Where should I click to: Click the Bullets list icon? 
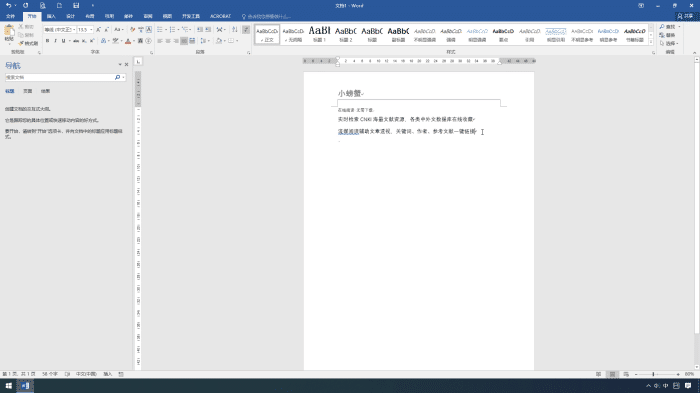click(x=160, y=29)
